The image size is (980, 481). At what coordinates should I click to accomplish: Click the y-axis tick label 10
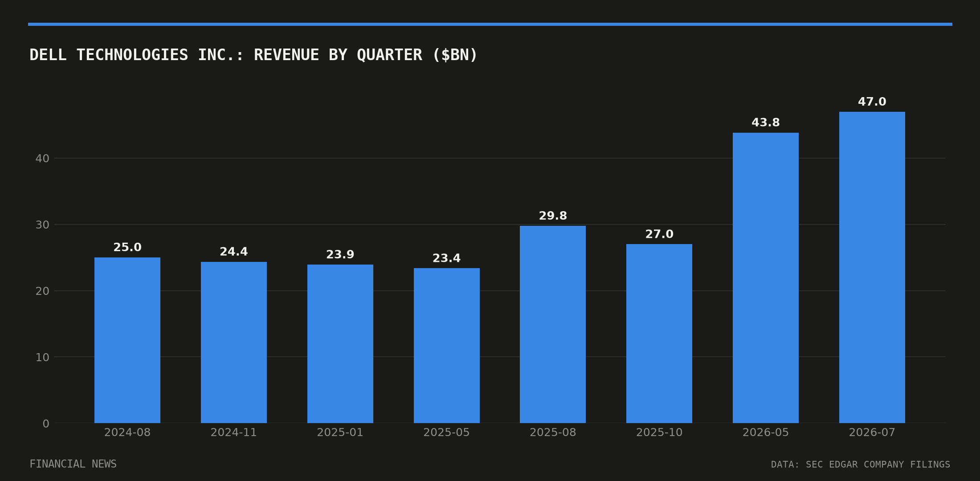pos(42,357)
